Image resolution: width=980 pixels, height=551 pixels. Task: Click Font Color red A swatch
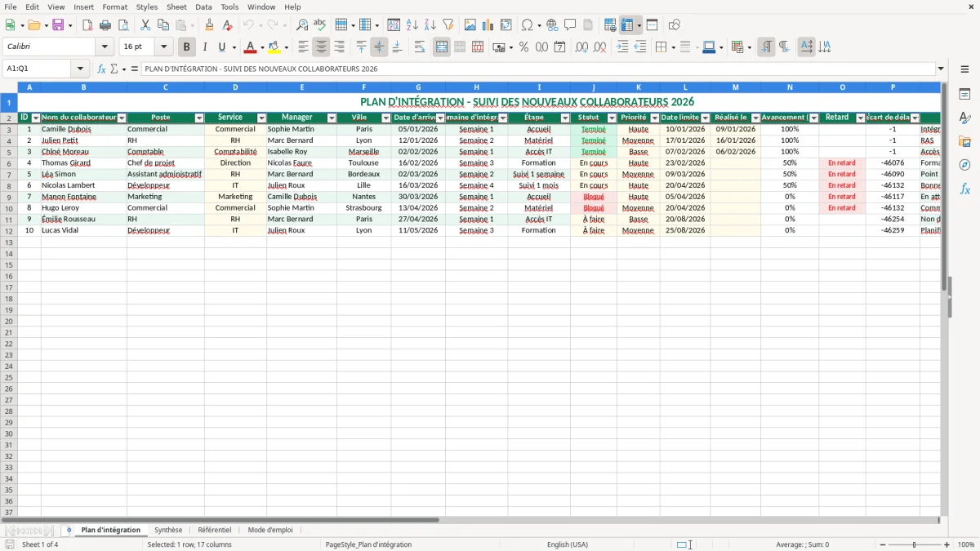250,47
